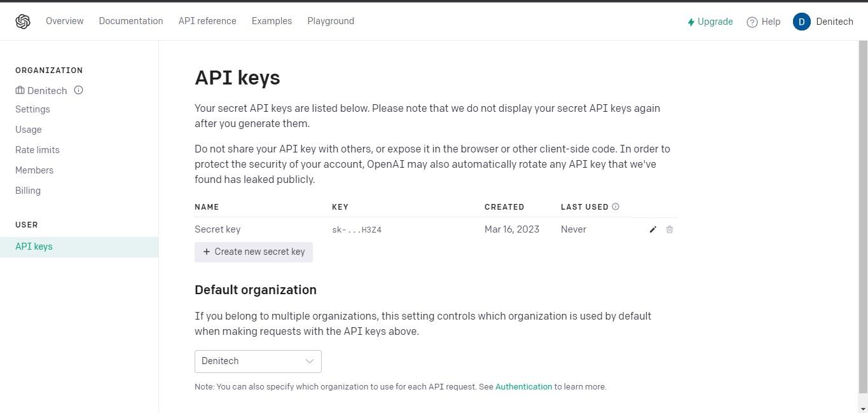
Task: Open the Default organization dropdown
Action: 258,361
